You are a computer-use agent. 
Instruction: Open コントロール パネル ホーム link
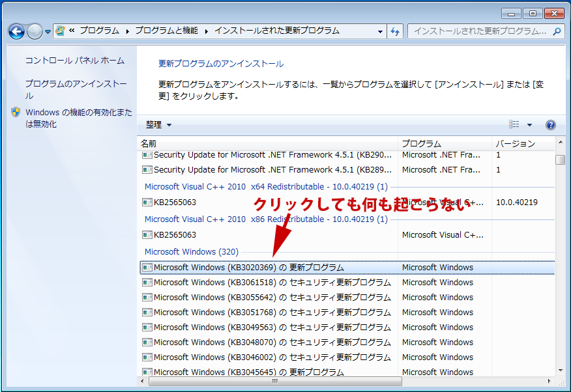click(x=75, y=61)
